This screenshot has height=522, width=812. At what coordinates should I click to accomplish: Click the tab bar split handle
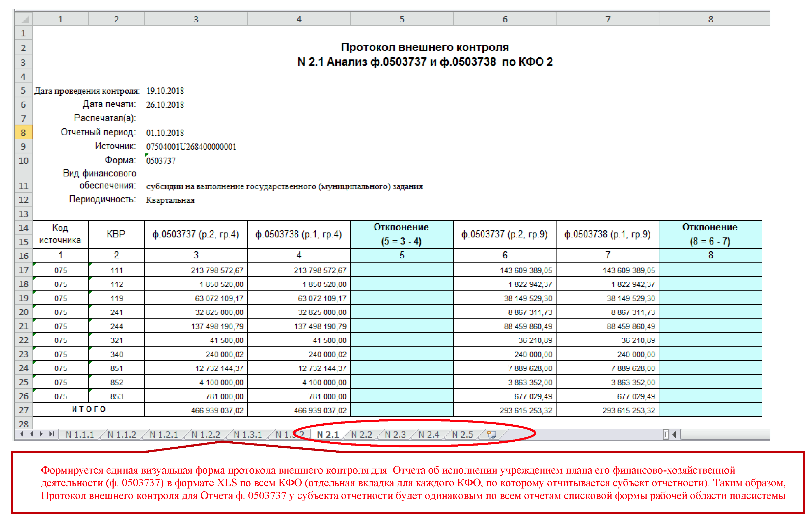pyautogui.click(x=666, y=434)
